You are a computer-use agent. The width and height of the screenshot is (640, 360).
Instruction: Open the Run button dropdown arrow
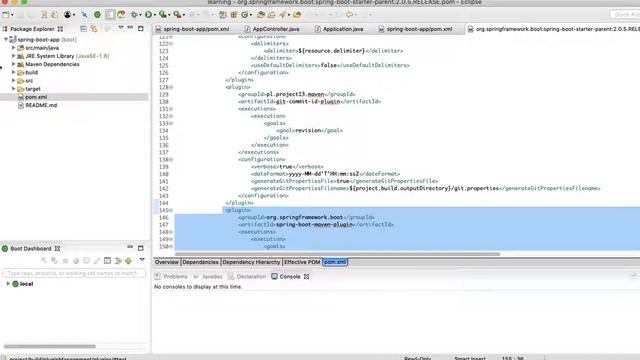[154, 15]
